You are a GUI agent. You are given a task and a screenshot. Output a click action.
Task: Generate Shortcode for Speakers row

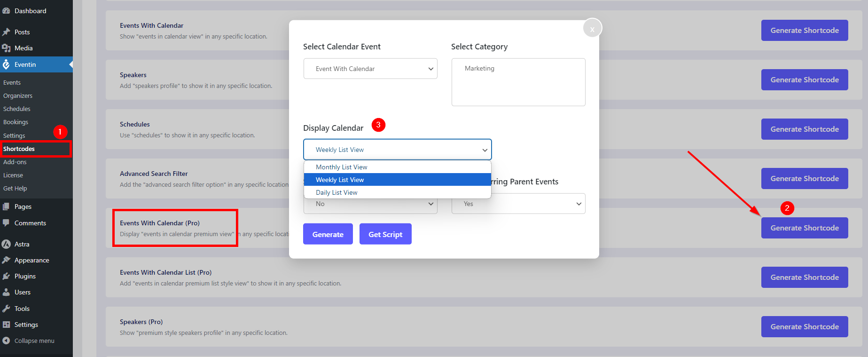tap(805, 79)
